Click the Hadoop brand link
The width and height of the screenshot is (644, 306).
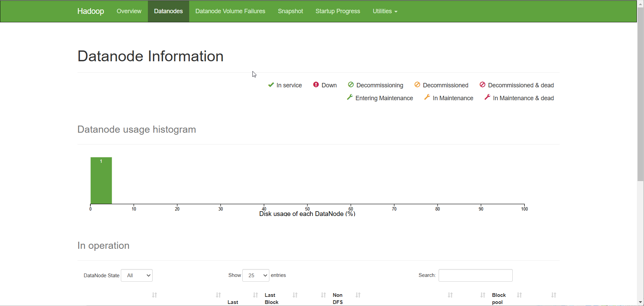click(91, 11)
